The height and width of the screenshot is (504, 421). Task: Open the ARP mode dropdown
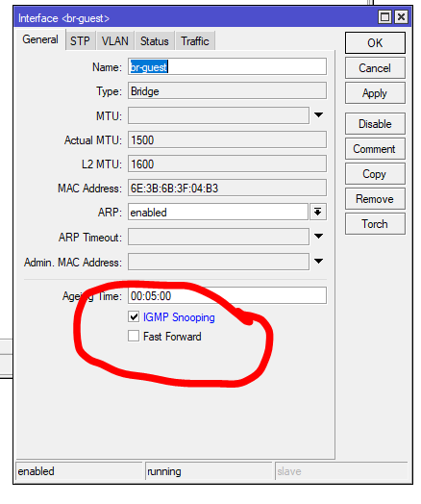click(318, 213)
